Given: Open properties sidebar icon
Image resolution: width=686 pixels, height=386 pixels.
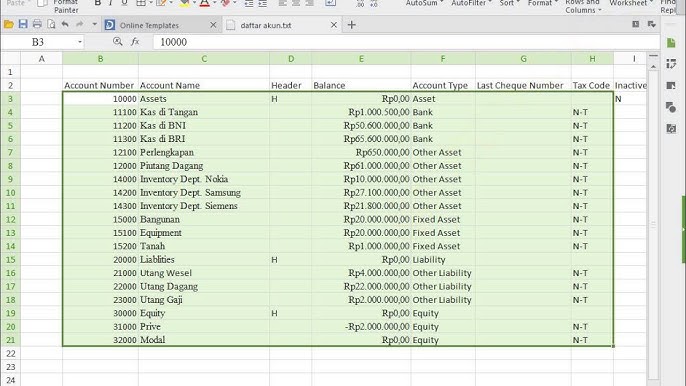Looking at the screenshot, I should [671, 85].
